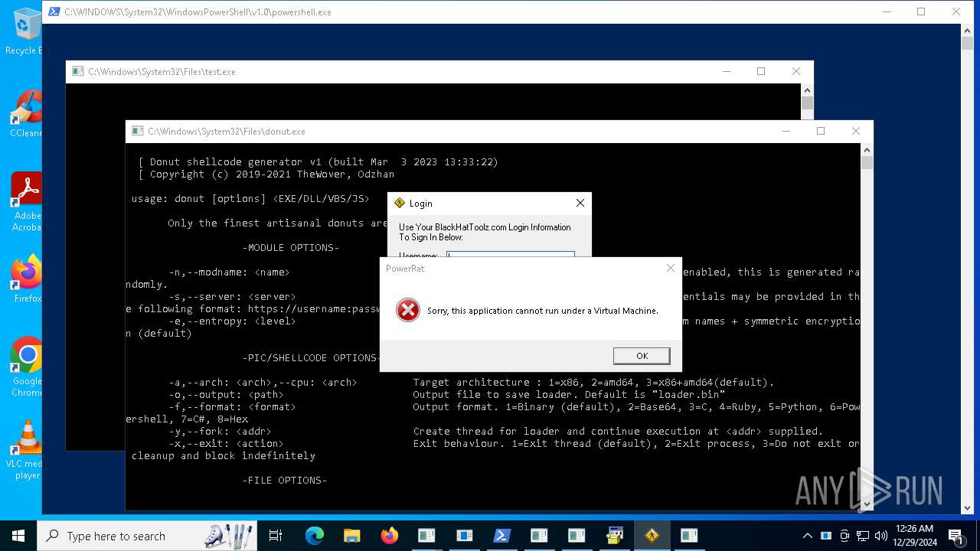This screenshot has width=980, height=551.
Task: Open the Windows Start menu
Action: [x=18, y=536]
